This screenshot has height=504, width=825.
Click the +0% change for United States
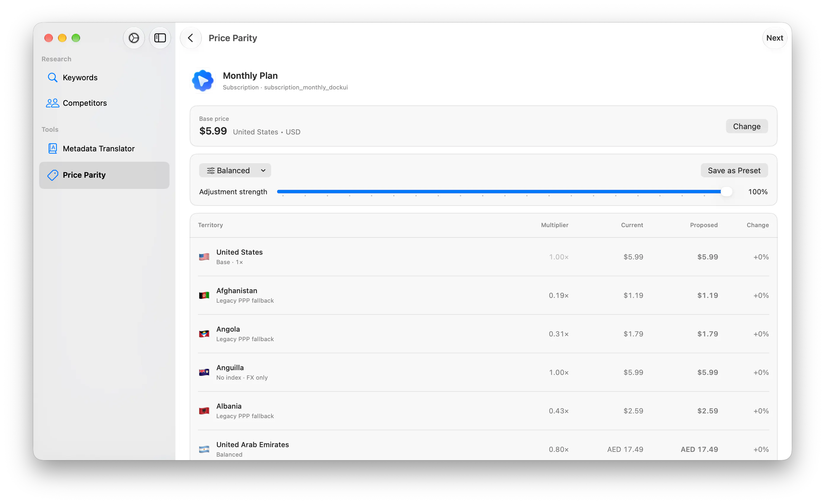(761, 257)
